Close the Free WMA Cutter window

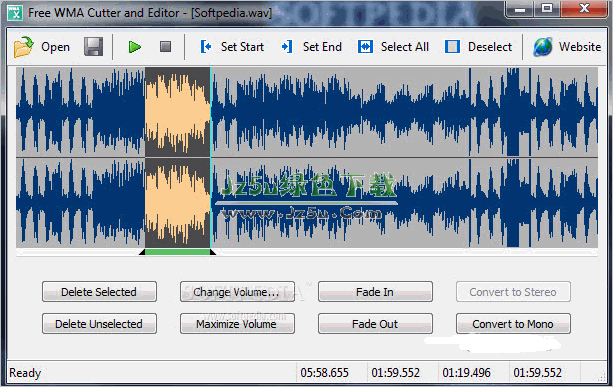(584, 9)
